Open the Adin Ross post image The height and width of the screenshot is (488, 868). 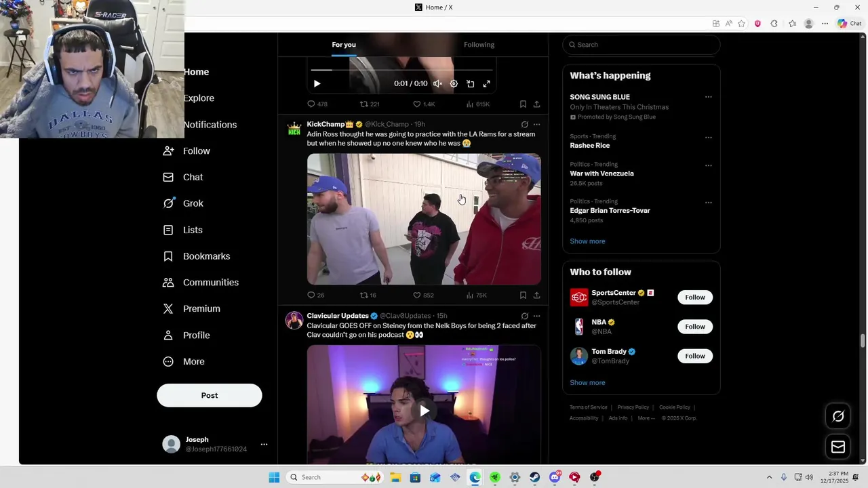(x=424, y=219)
